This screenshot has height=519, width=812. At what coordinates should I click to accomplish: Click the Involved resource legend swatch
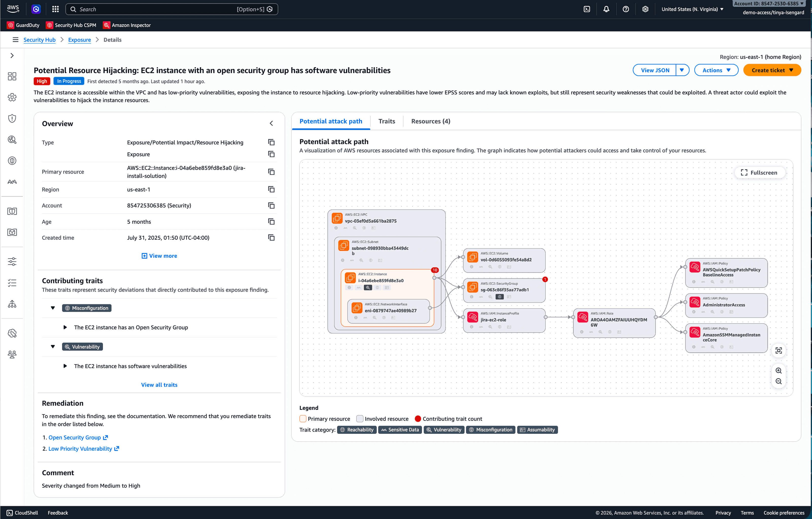(360, 419)
